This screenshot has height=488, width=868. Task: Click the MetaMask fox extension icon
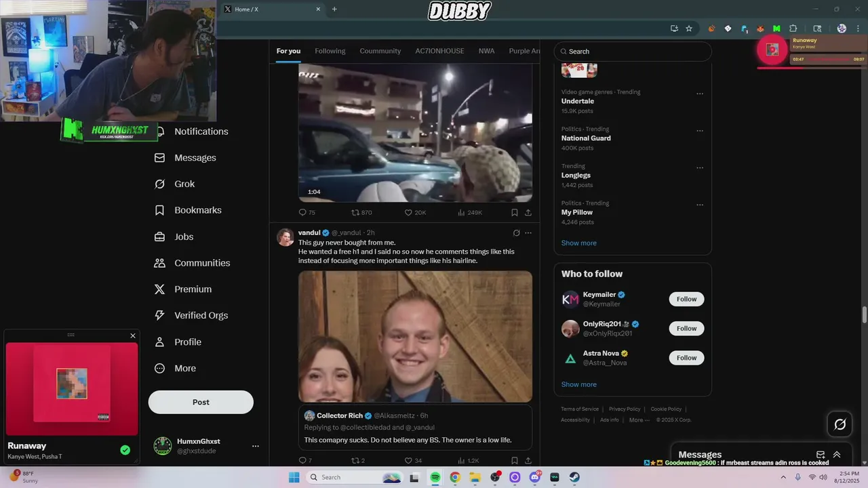(760, 28)
